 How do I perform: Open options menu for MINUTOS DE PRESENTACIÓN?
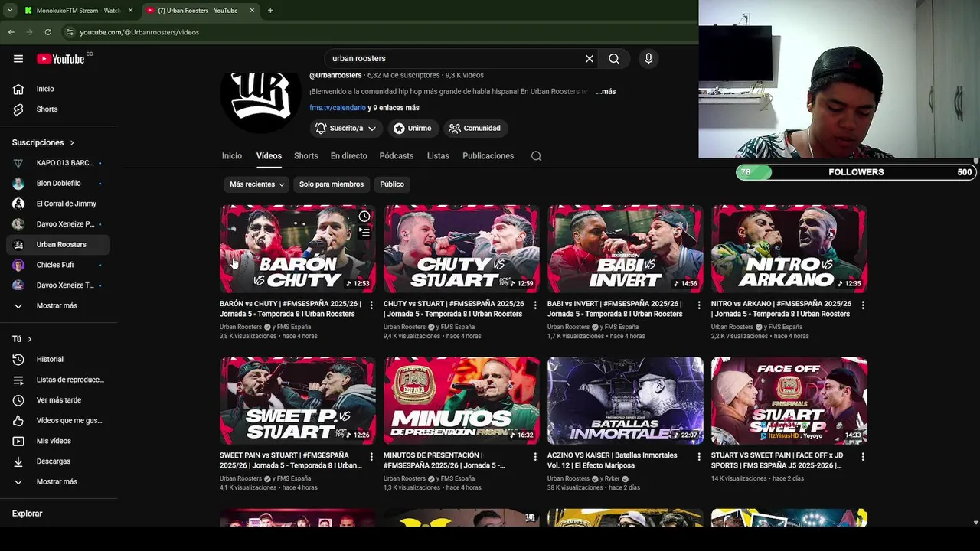[535, 456]
